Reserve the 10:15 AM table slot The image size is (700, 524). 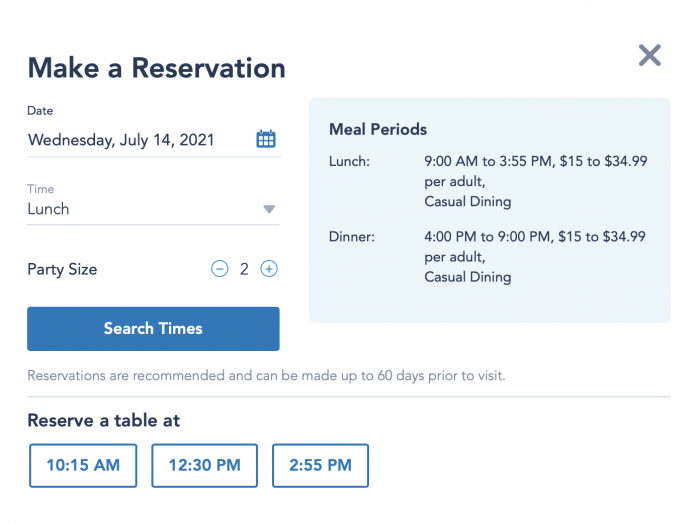[83, 465]
